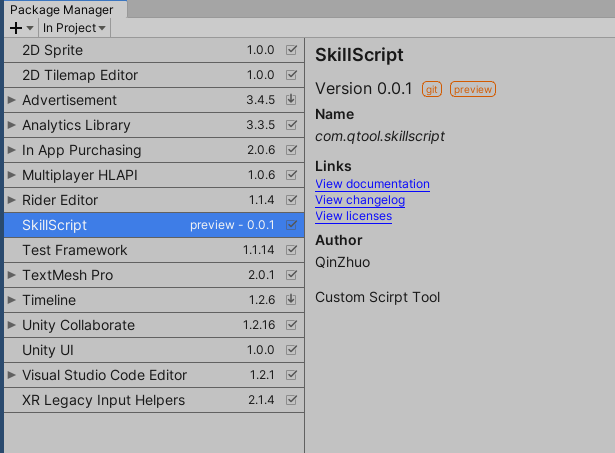Expand the Visual Studio Code Editor versions
The height and width of the screenshot is (453, 615).
point(12,375)
